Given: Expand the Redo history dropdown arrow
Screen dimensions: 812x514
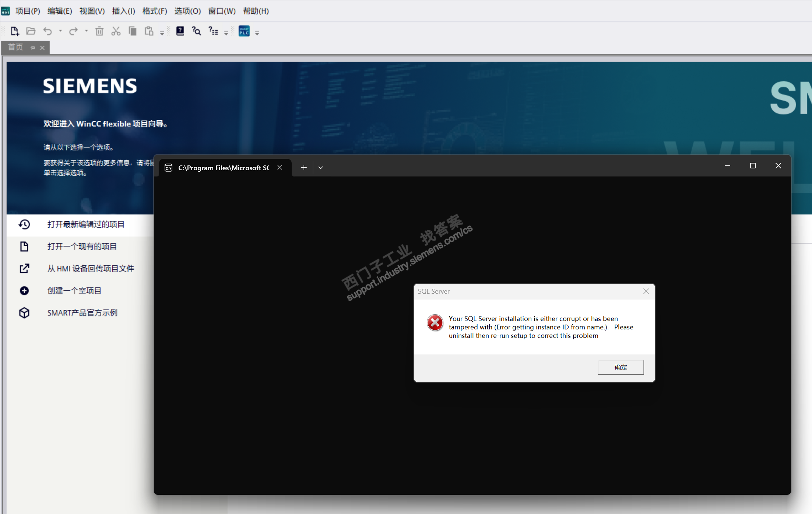Looking at the screenshot, I should click(x=86, y=31).
